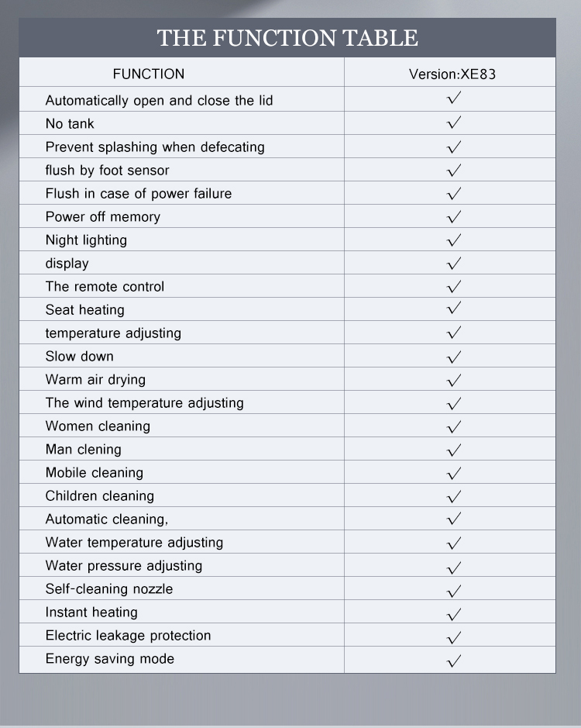Click the Women cleaning checkmark
Image resolution: width=581 pixels, height=728 pixels.
tap(454, 426)
